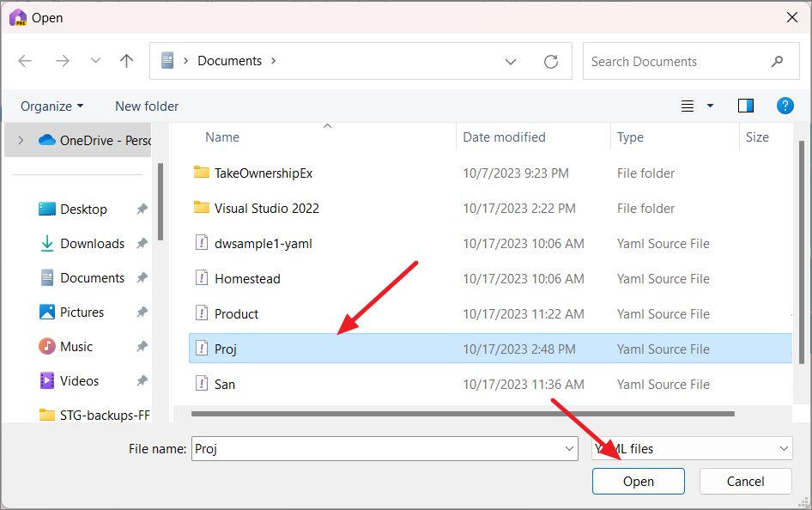
Task: Create a New folder
Action: coord(146,106)
